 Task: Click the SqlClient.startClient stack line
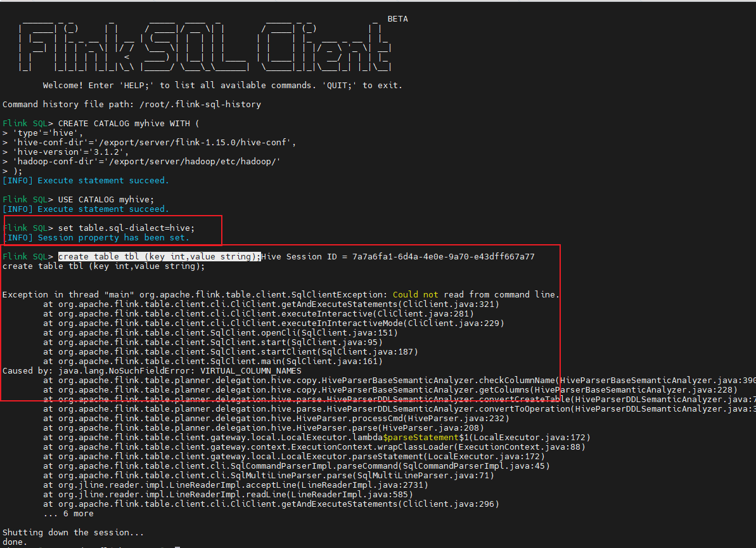pos(231,351)
